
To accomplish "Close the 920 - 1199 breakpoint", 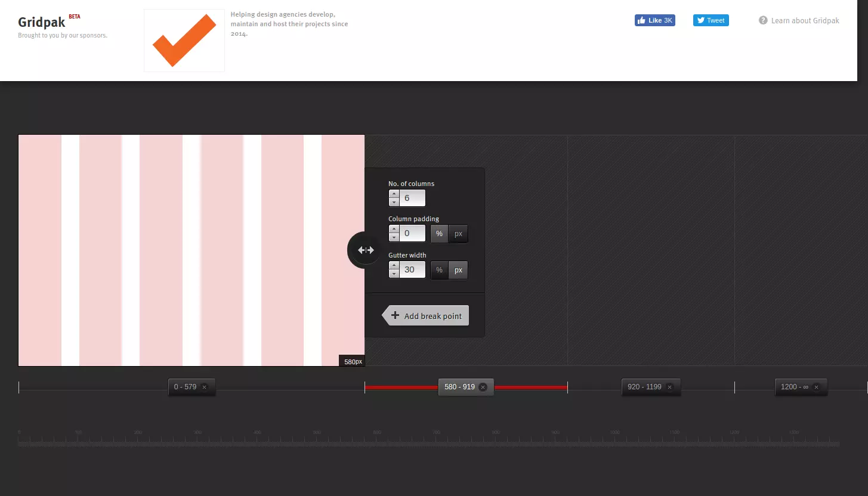I will (669, 387).
